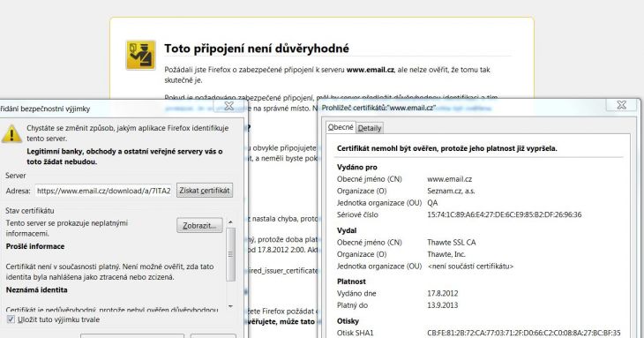This screenshot has width=644, height=338.
Task: Click the Získat certifikát button
Action: (x=205, y=190)
